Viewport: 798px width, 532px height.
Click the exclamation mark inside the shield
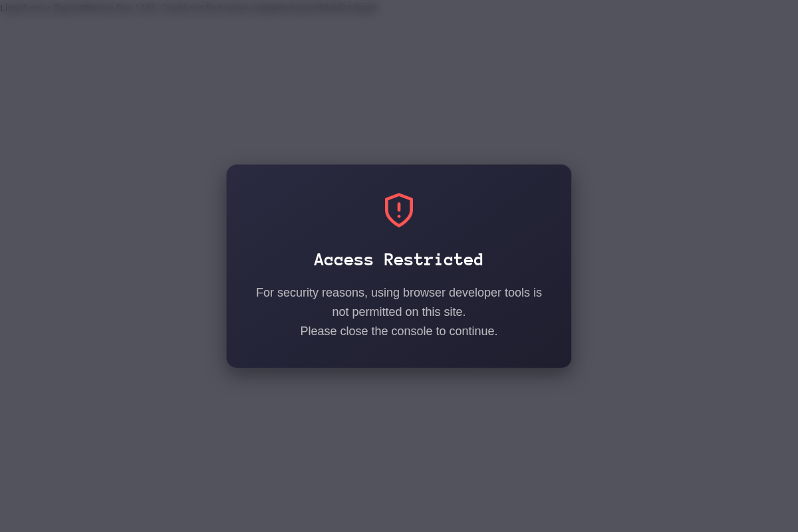click(399, 210)
